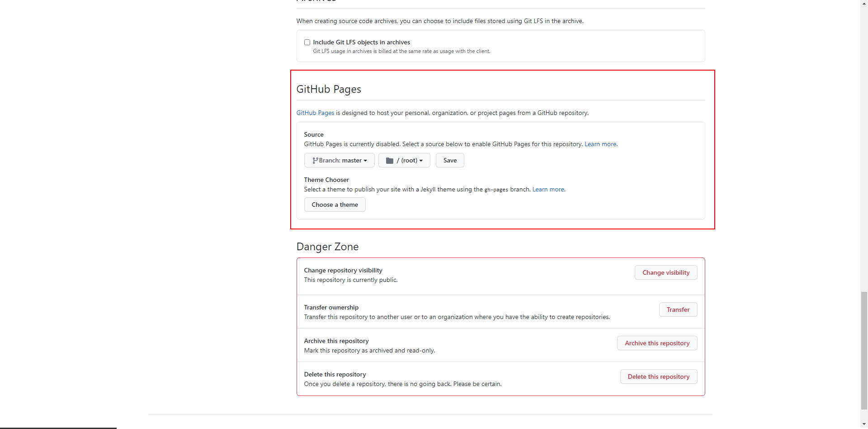Click the 'Change repository visibility' row title

[343, 270]
